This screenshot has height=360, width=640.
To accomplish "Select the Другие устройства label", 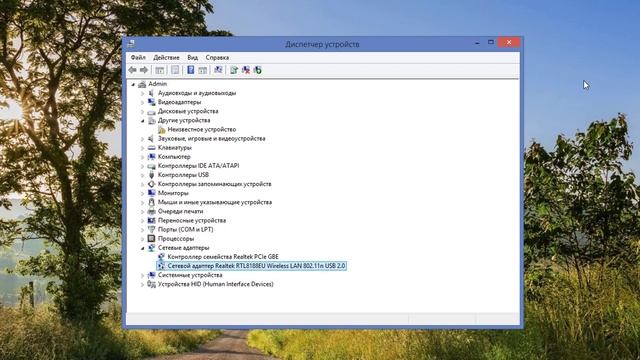I will 184,120.
